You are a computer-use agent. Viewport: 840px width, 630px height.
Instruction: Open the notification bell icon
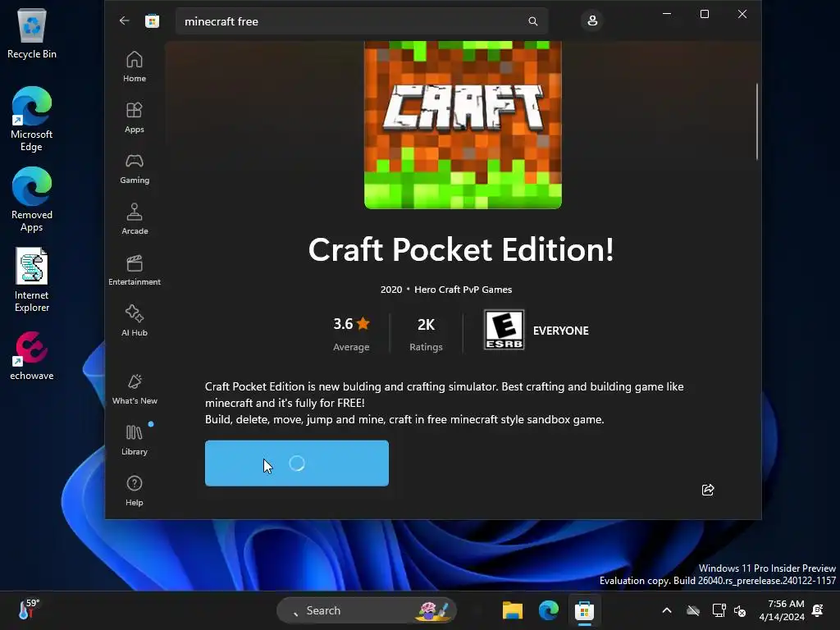tap(818, 610)
